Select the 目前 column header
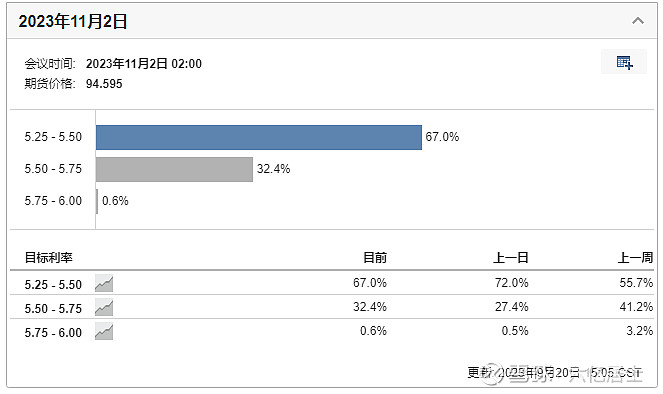The width and height of the screenshot is (663, 394). pos(375,257)
